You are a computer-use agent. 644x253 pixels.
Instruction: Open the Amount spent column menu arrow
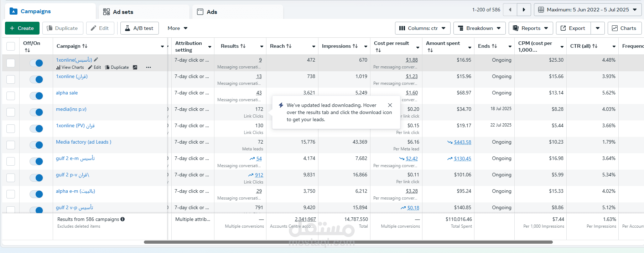point(470,47)
